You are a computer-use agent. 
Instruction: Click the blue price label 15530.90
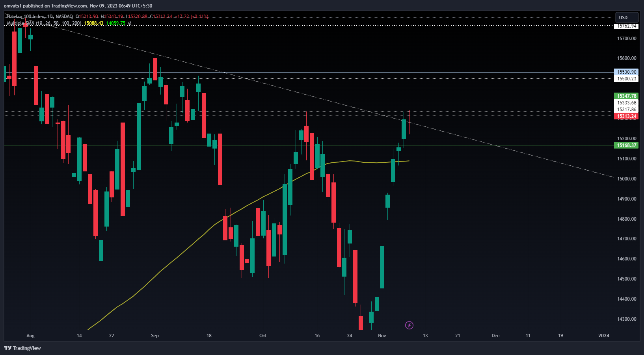626,72
